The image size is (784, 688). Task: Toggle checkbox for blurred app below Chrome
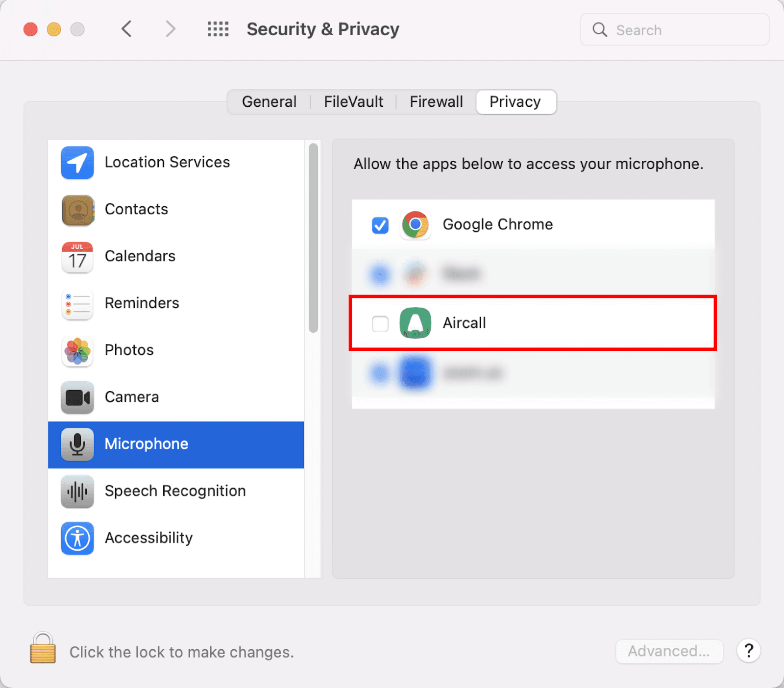point(380,274)
